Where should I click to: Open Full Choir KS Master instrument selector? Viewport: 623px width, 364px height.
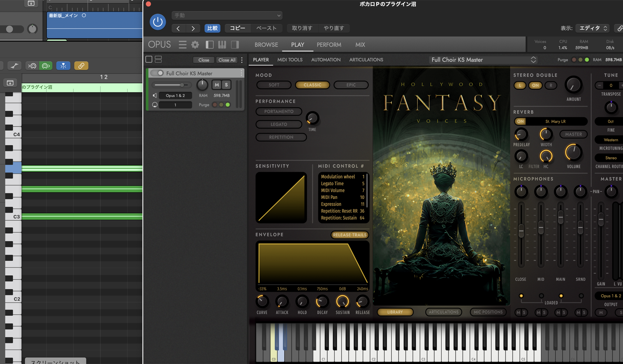click(484, 60)
